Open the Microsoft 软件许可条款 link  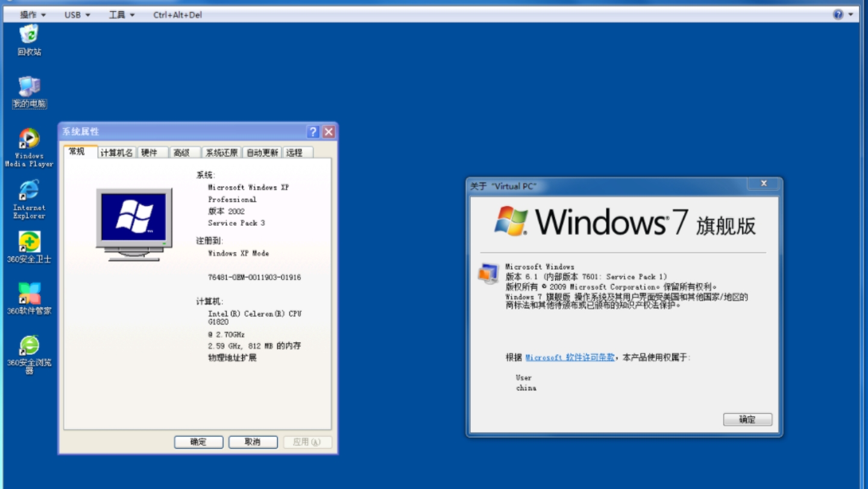pyautogui.click(x=570, y=357)
